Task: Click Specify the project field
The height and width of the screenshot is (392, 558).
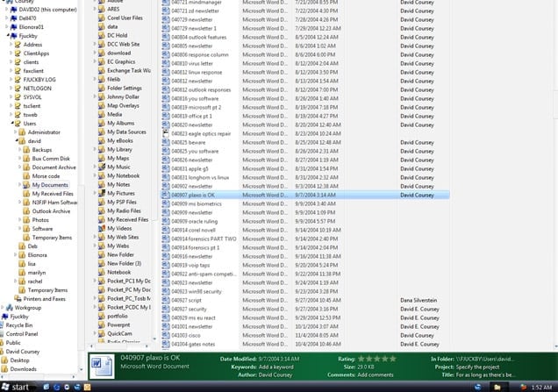Action: (477, 367)
